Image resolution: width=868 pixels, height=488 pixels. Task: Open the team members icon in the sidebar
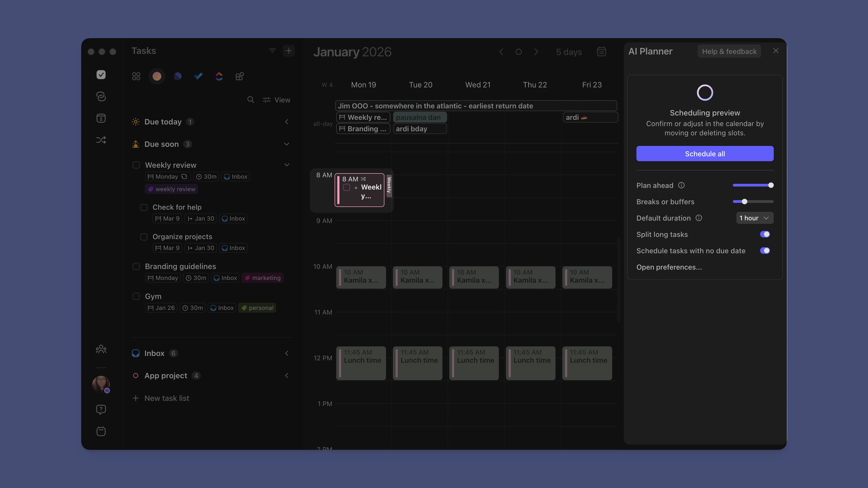click(101, 349)
